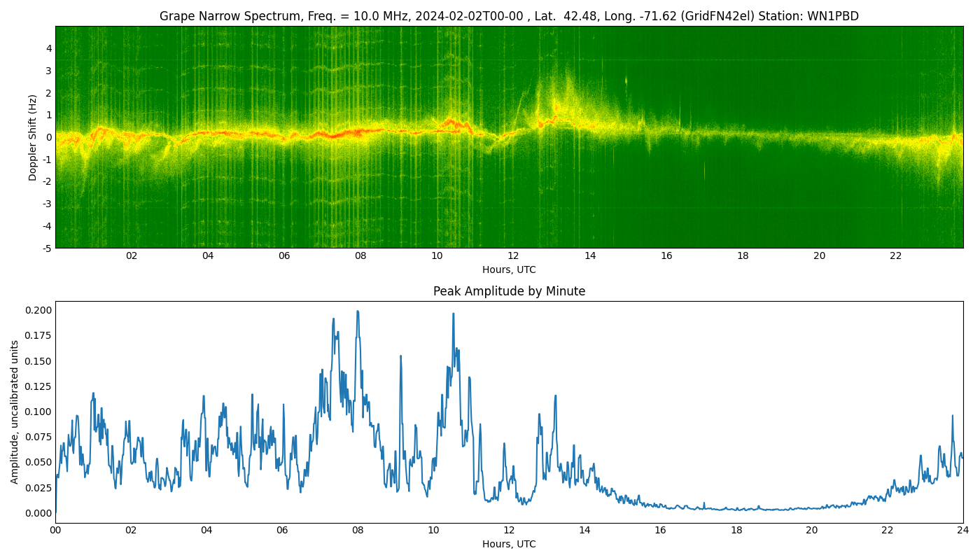The width and height of the screenshot is (980, 560).
Task: Click the 0 Hz tick on Doppler axis
Action: point(48,137)
